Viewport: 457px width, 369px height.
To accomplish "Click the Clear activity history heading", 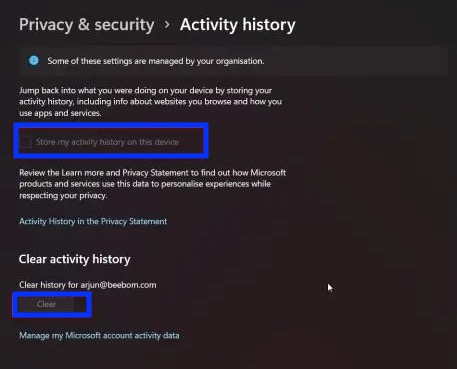I will click(75, 259).
